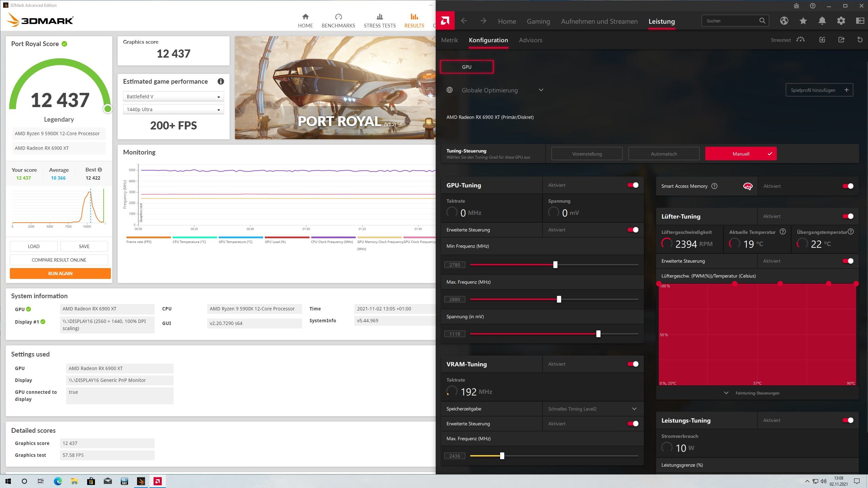Viewport: 868px width, 488px height.
Task: Click the AMD logo in Radeon Software
Action: pyautogui.click(x=445, y=21)
